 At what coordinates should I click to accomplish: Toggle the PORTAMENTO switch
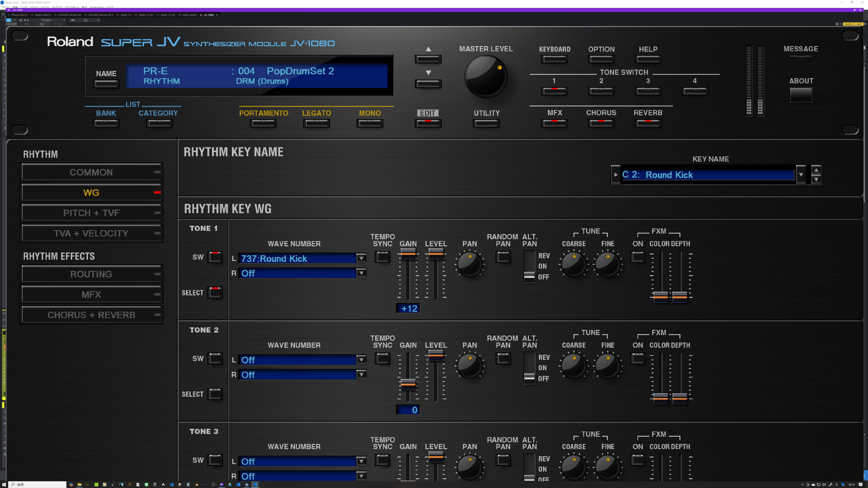(263, 123)
